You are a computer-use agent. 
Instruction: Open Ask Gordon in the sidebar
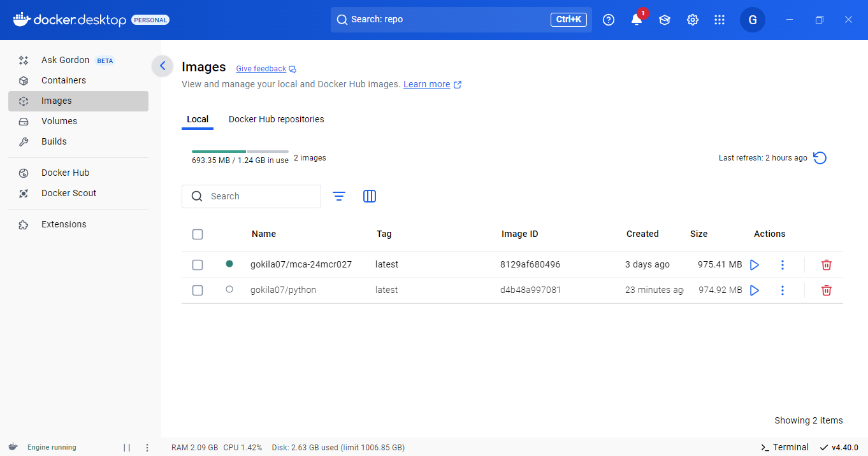tap(78, 60)
